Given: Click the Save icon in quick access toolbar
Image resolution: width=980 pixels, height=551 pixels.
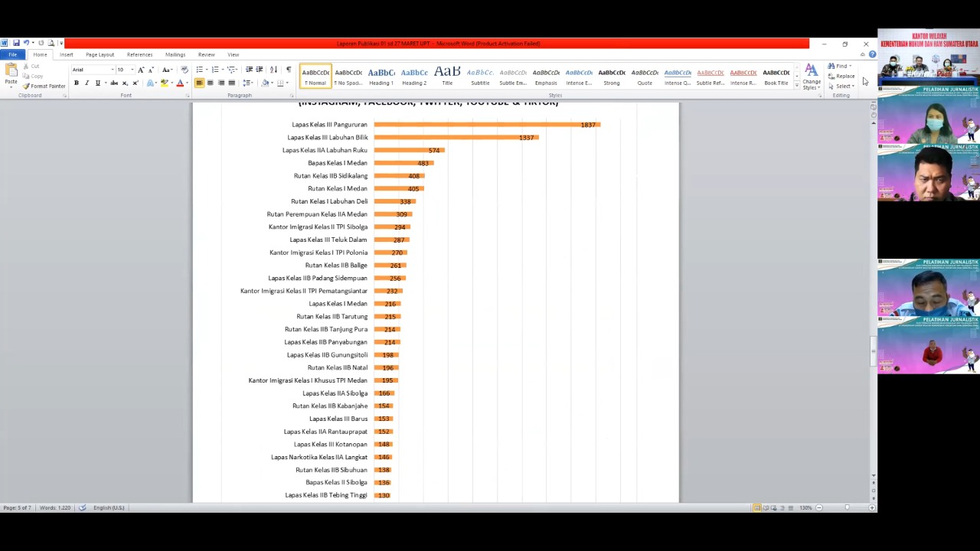Looking at the screenshot, I should [x=15, y=43].
